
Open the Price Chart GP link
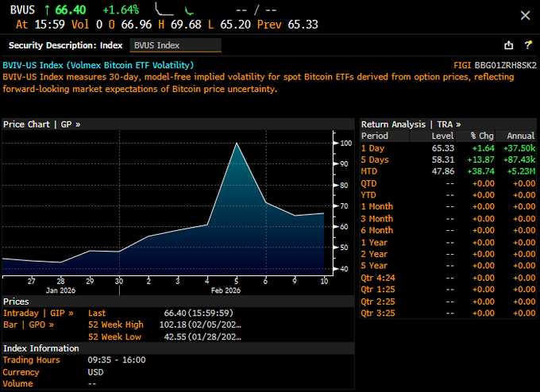click(x=41, y=125)
